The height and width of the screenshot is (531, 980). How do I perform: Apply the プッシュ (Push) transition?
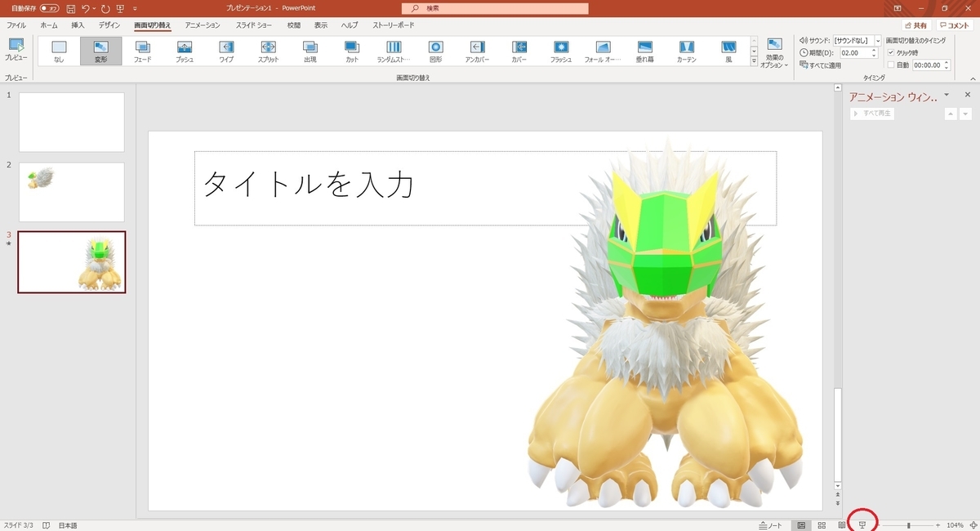coord(185,51)
